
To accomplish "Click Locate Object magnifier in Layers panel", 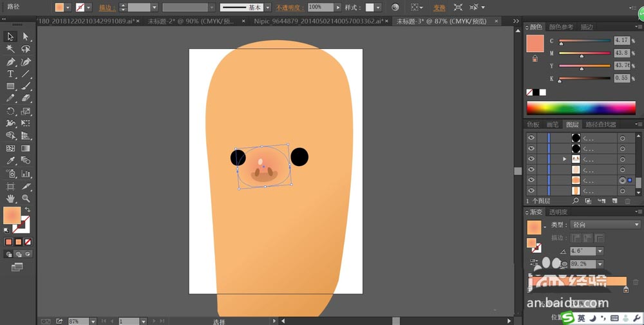I will [575, 201].
